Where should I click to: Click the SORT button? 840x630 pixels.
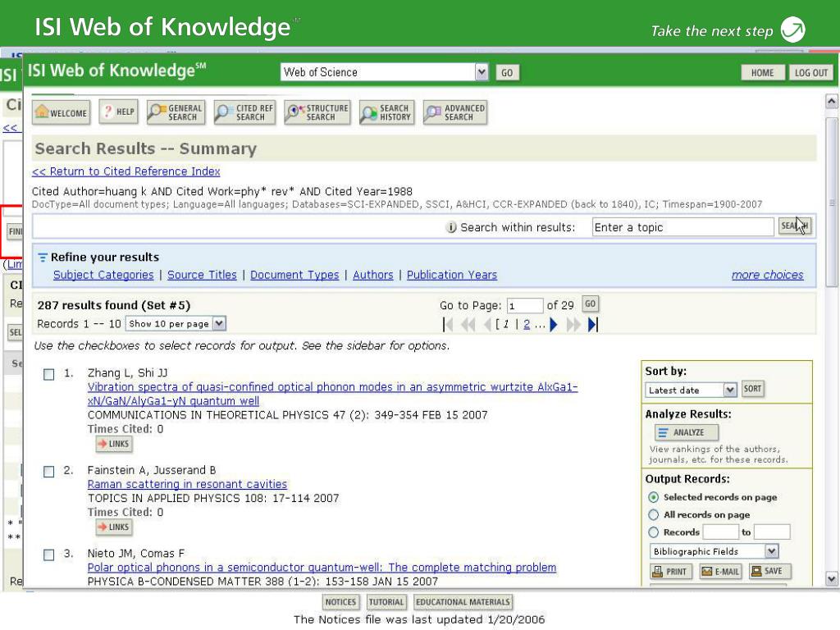pos(752,389)
